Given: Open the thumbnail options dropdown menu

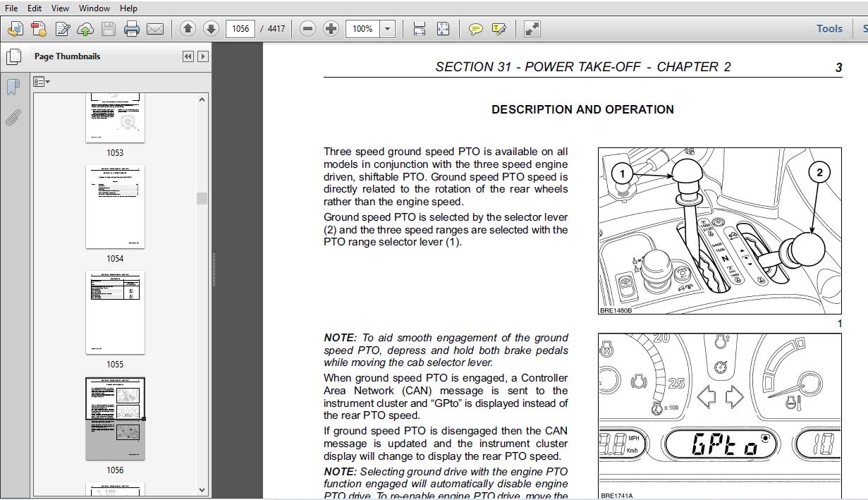Looking at the screenshot, I should tap(42, 82).
